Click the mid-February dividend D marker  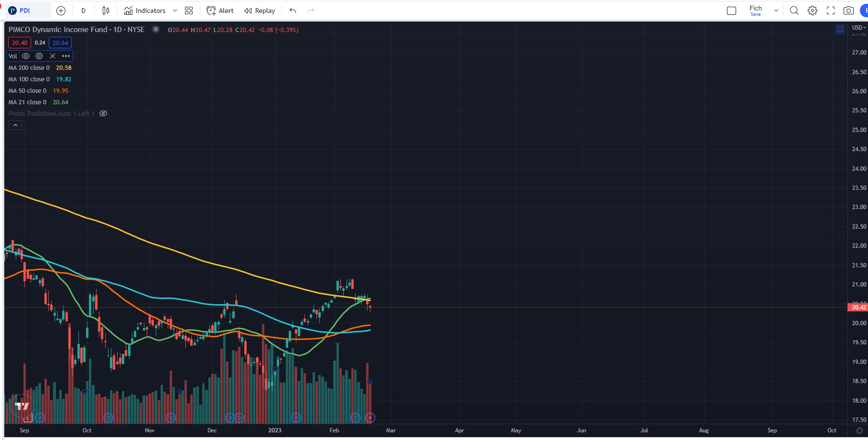tap(355, 418)
